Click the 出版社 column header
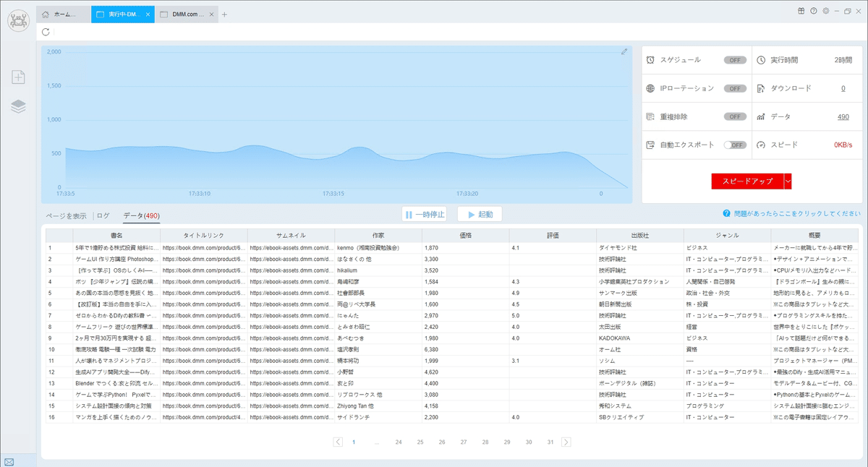Screen dimensions: 868x467 click(639, 236)
